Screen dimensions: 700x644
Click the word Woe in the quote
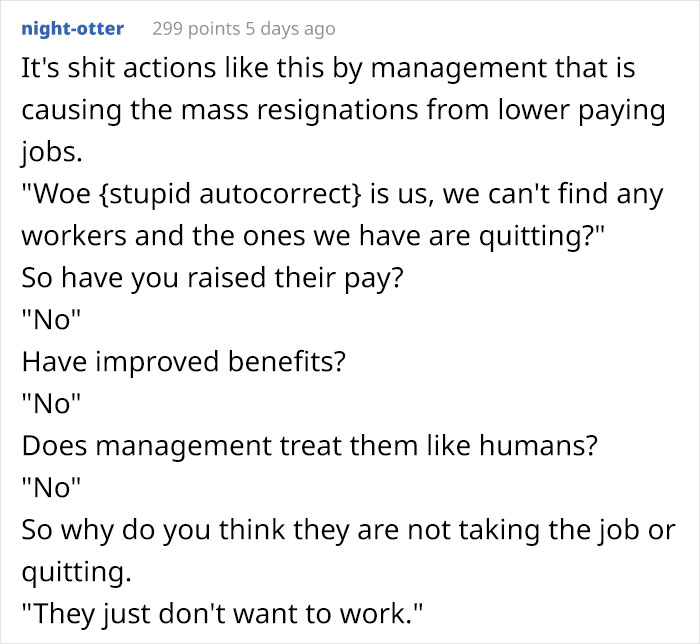coord(56,194)
